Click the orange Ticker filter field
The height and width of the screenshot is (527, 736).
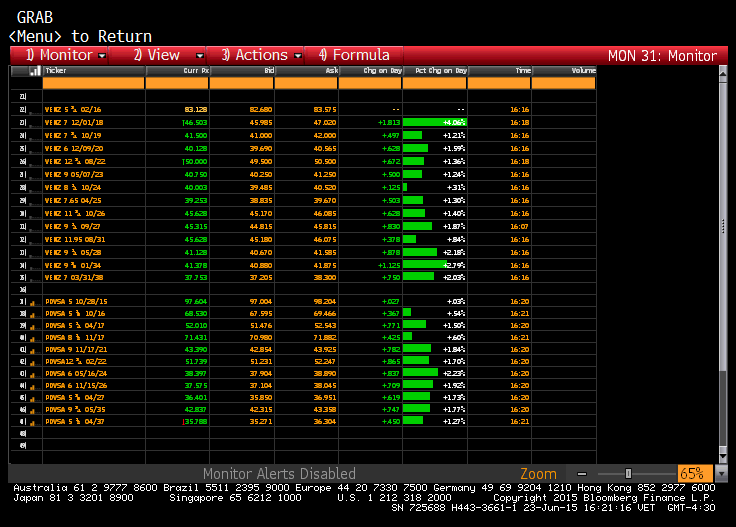pyautogui.click(x=93, y=83)
